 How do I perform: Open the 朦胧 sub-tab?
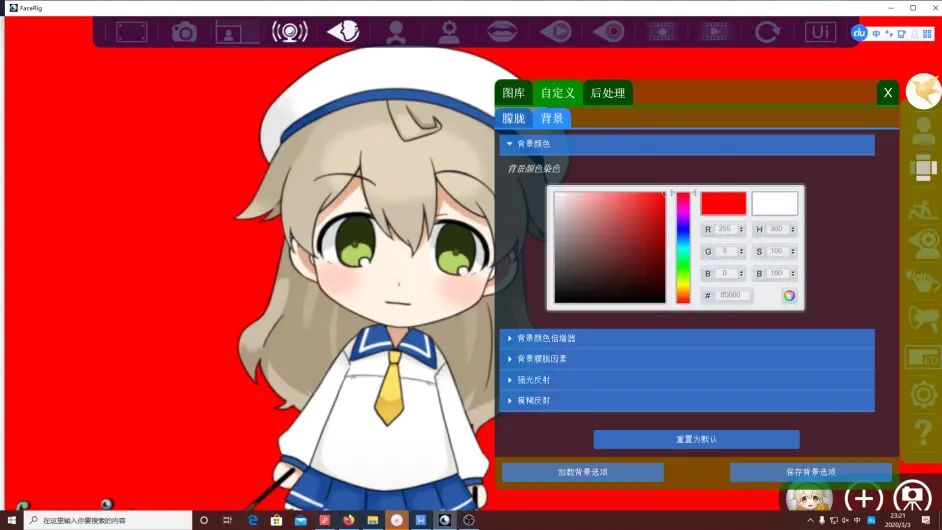pyautogui.click(x=514, y=118)
